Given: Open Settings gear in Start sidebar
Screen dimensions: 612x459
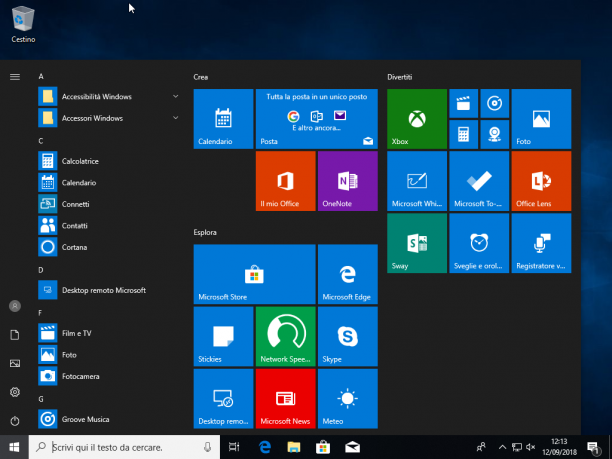Looking at the screenshot, I should coord(15,392).
